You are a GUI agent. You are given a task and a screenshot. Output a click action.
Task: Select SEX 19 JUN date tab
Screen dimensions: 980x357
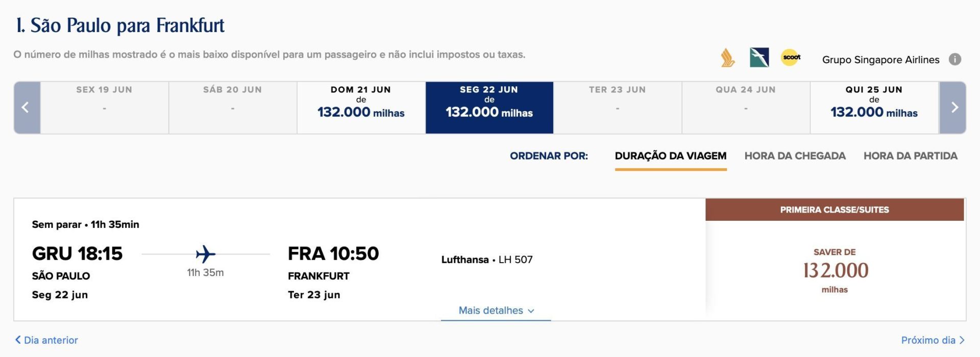pos(104,108)
